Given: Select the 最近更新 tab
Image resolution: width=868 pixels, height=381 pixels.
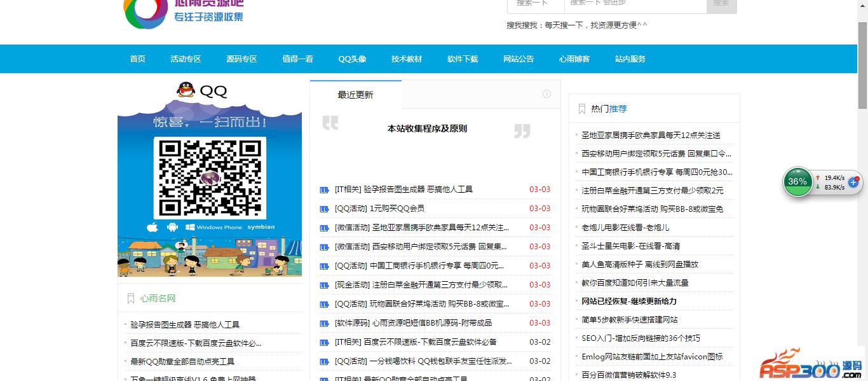Looking at the screenshot, I should [355, 95].
